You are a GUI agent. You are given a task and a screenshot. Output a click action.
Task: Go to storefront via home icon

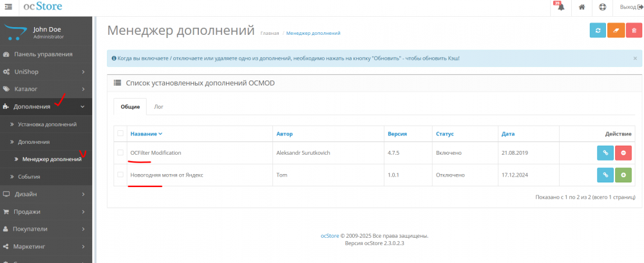pyautogui.click(x=582, y=7)
